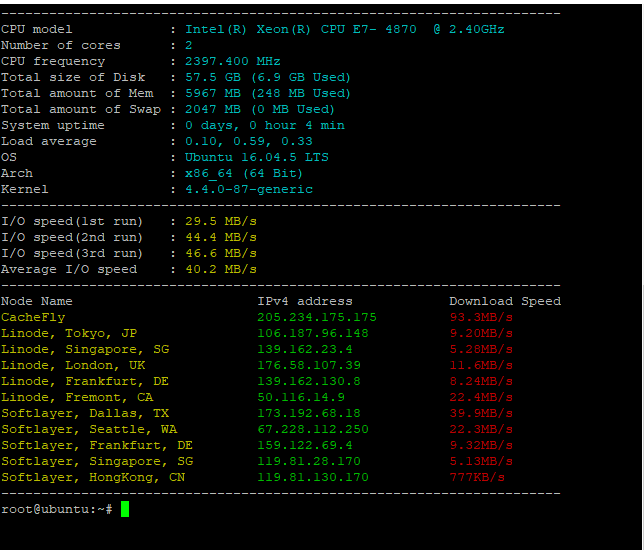Select the Linode, Singapore, SG node
Viewport: 644px width, 550px height.
pos(85,350)
